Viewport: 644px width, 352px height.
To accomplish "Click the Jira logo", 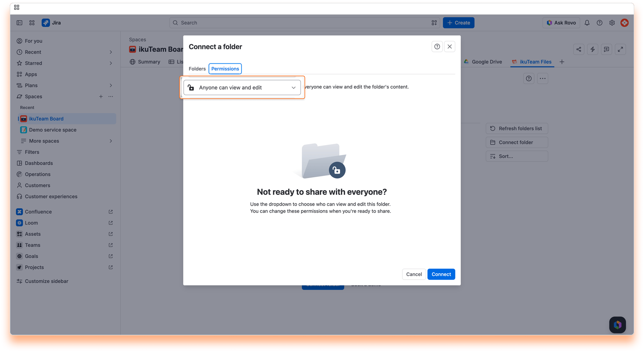I will coord(51,23).
